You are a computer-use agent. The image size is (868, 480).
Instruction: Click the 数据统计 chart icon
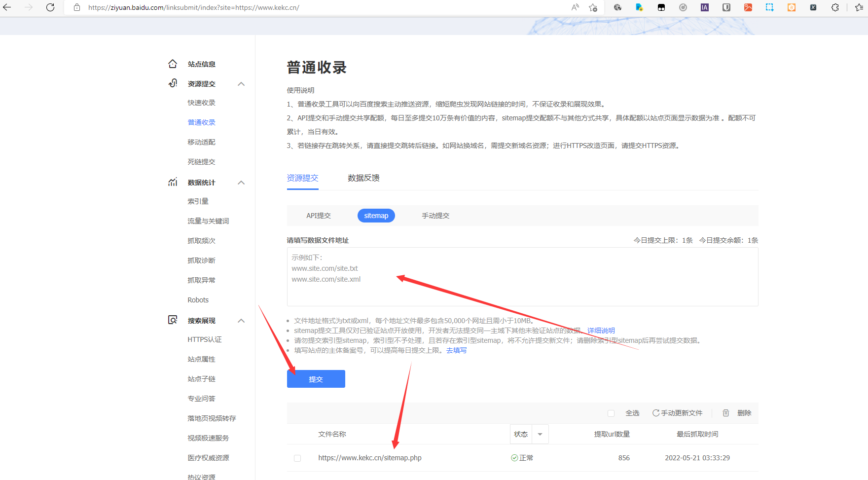pos(173,183)
